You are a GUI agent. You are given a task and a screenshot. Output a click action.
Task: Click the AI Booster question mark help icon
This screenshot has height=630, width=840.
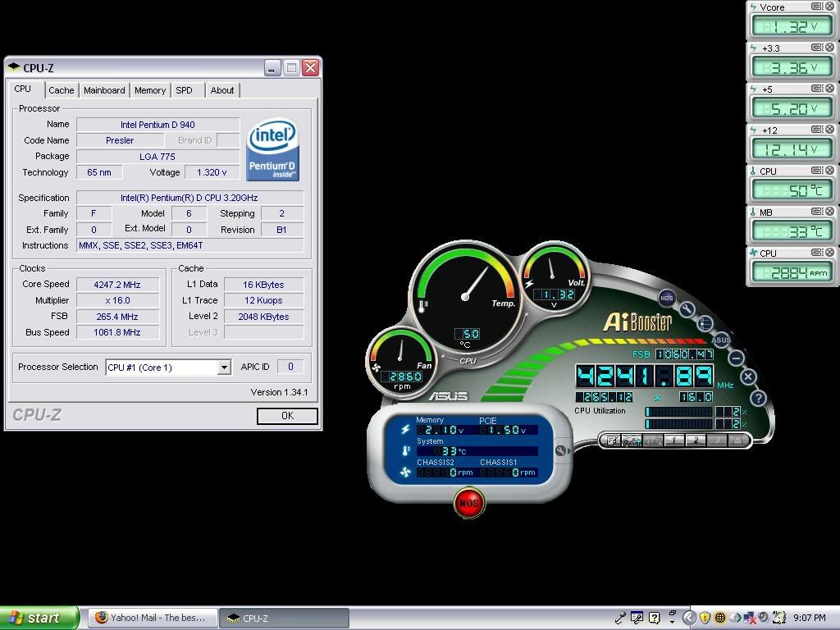pos(758,398)
